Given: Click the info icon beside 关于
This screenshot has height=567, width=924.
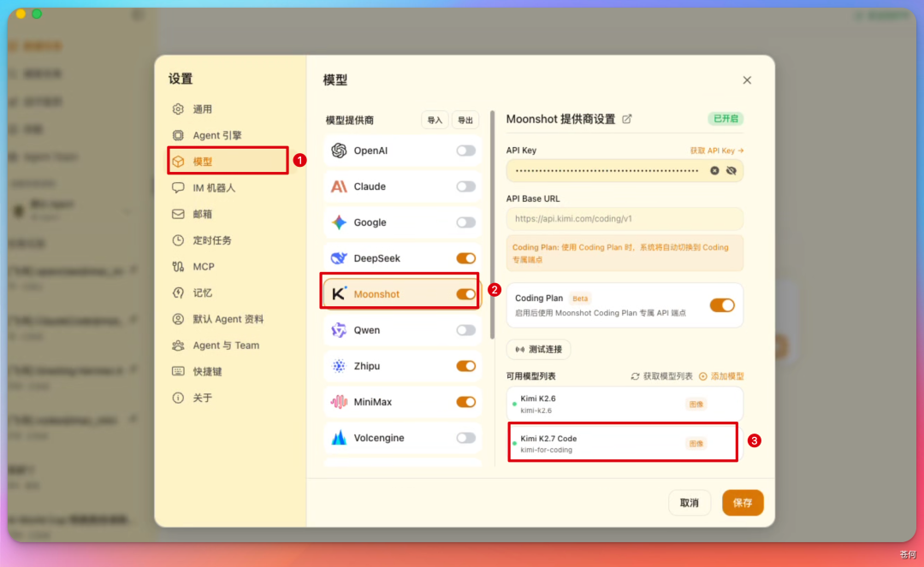Looking at the screenshot, I should pos(178,398).
